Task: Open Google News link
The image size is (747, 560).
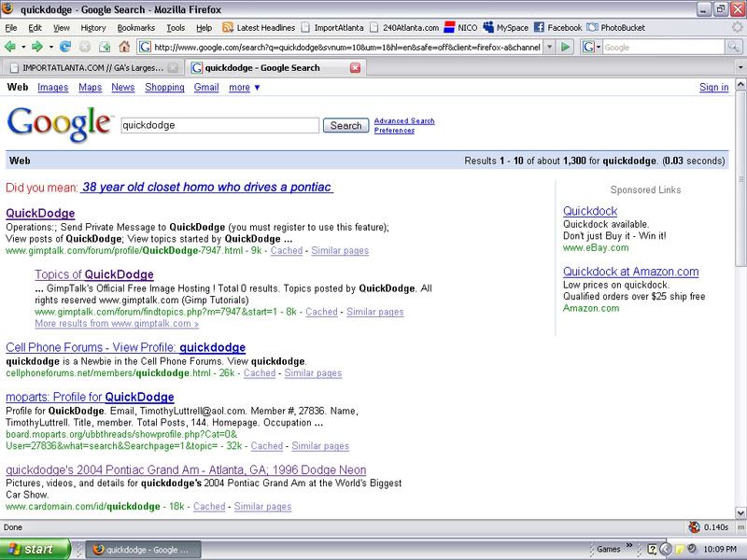Action: pos(123,87)
